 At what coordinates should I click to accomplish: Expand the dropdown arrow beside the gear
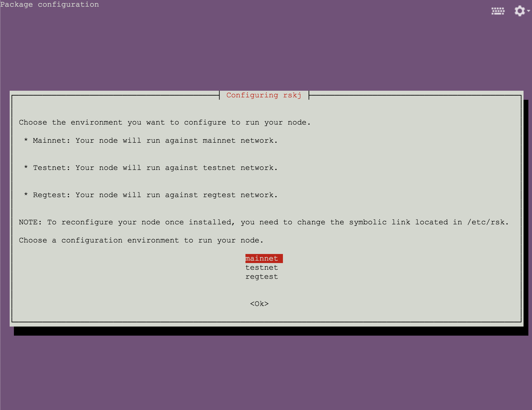coord(528,11)
